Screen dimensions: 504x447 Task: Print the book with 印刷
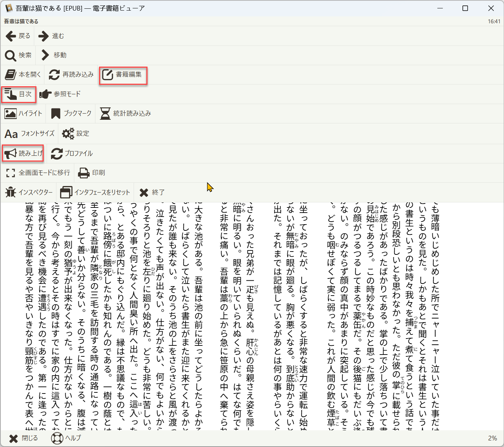pyautogui.click(x=92, y=173)
